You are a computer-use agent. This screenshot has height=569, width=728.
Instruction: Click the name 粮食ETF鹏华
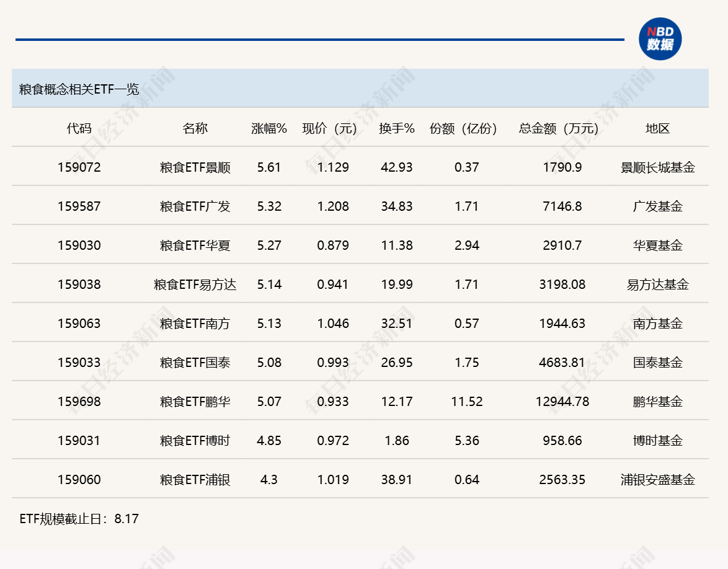pos(195,401)
